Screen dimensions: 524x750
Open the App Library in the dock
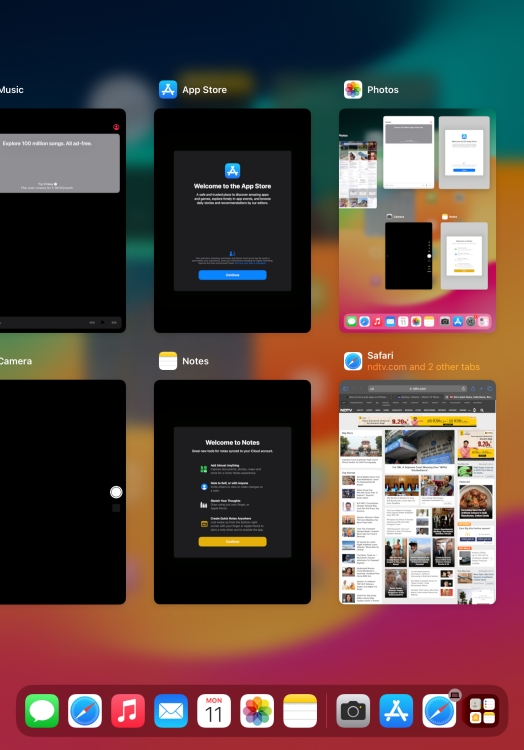pos(482,711)
